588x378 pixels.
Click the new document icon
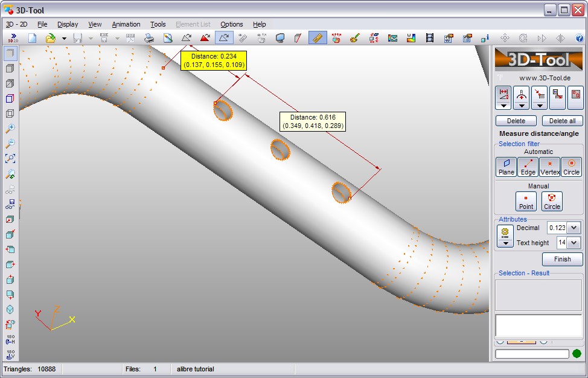point(33,38)
